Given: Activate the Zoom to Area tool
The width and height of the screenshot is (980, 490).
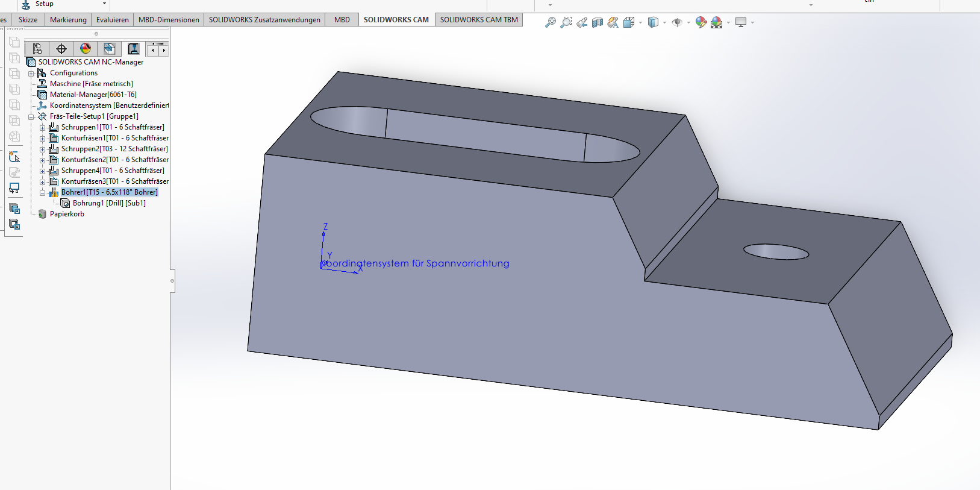Looking at the screenshot, I should click(x=566, y=23).
